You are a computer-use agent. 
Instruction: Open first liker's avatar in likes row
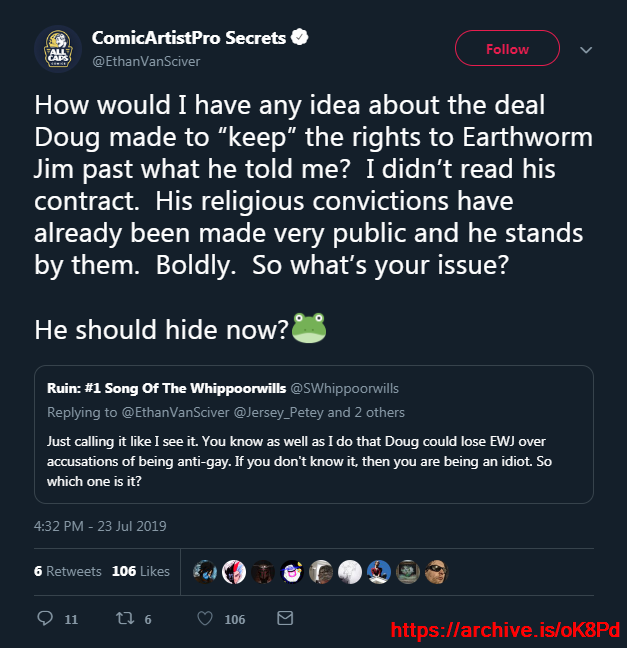pyautogui.click(x=205, y=572)
